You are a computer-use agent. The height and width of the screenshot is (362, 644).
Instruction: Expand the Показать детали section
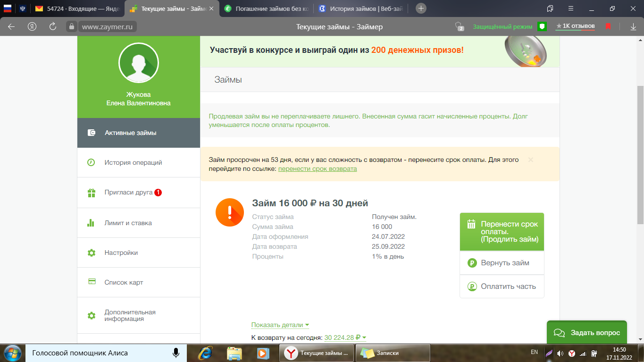280,325
